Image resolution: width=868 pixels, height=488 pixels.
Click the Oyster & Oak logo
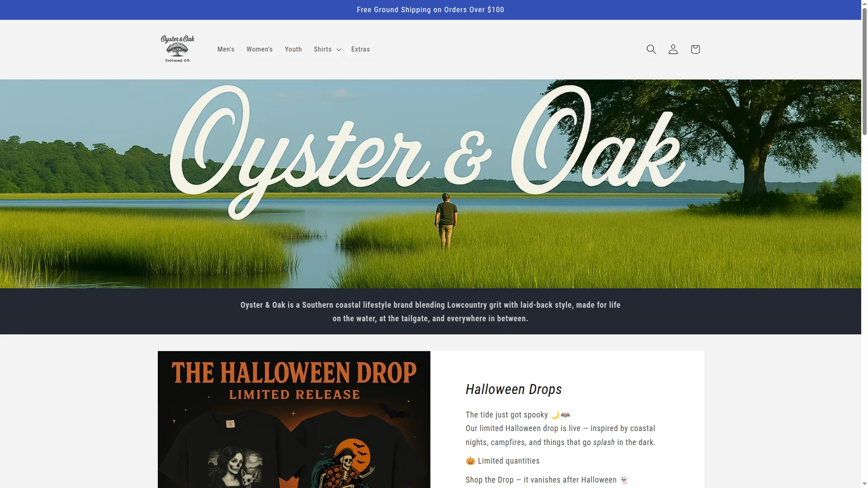[178, 49]
